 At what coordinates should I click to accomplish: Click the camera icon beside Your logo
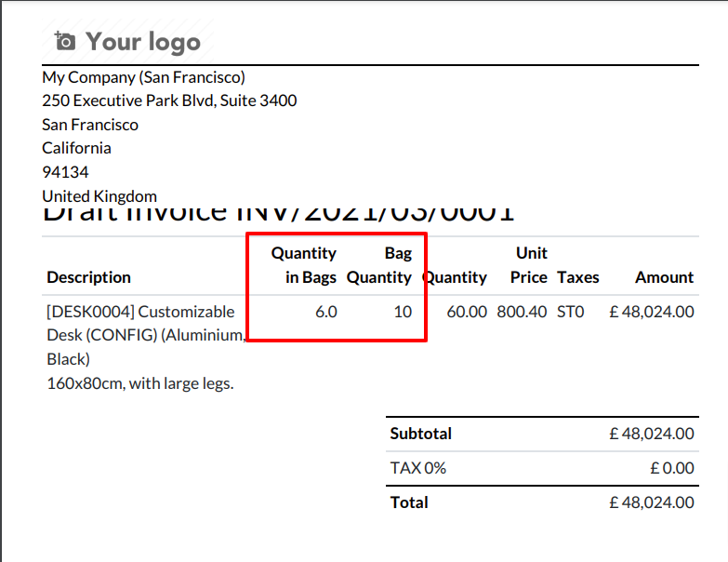(x=64, y=41)
